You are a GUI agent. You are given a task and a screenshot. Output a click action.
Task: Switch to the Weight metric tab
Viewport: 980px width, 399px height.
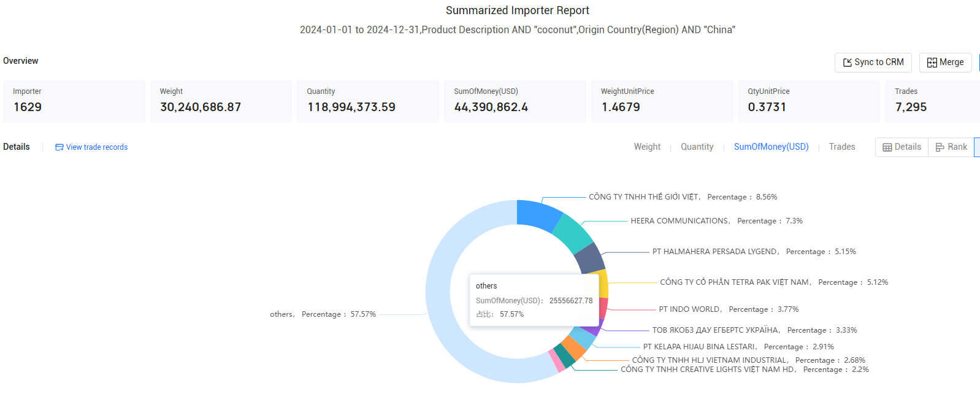(647, 147)
